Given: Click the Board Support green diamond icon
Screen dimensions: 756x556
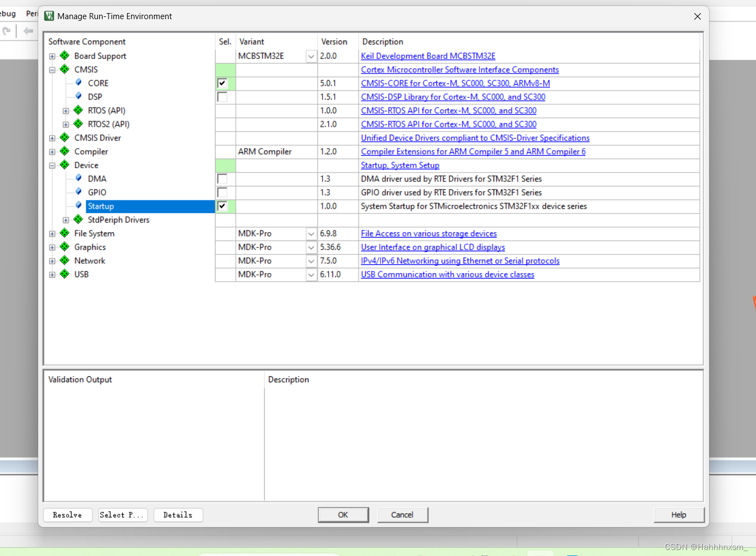Looking at the screenshot, I should point(64,56).
